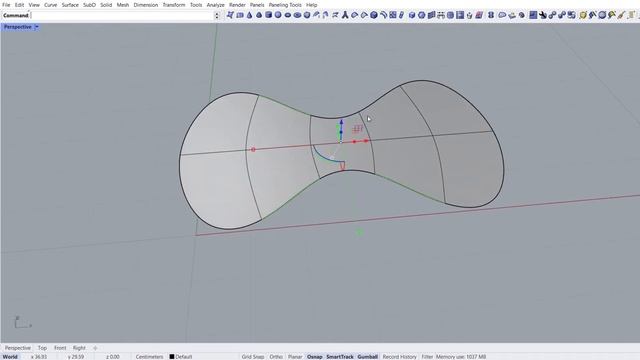Click the x 36.93 coordinate readout

point(39,357)
